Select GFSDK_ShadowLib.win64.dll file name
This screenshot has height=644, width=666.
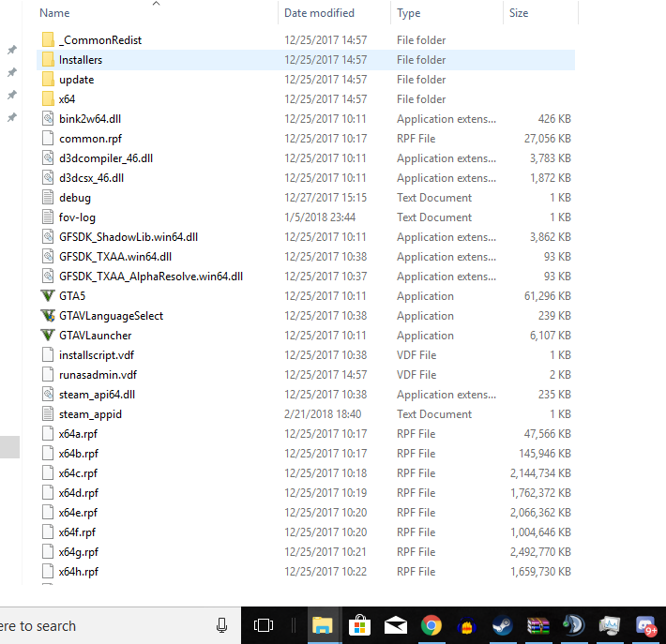[x=129, y=237]
